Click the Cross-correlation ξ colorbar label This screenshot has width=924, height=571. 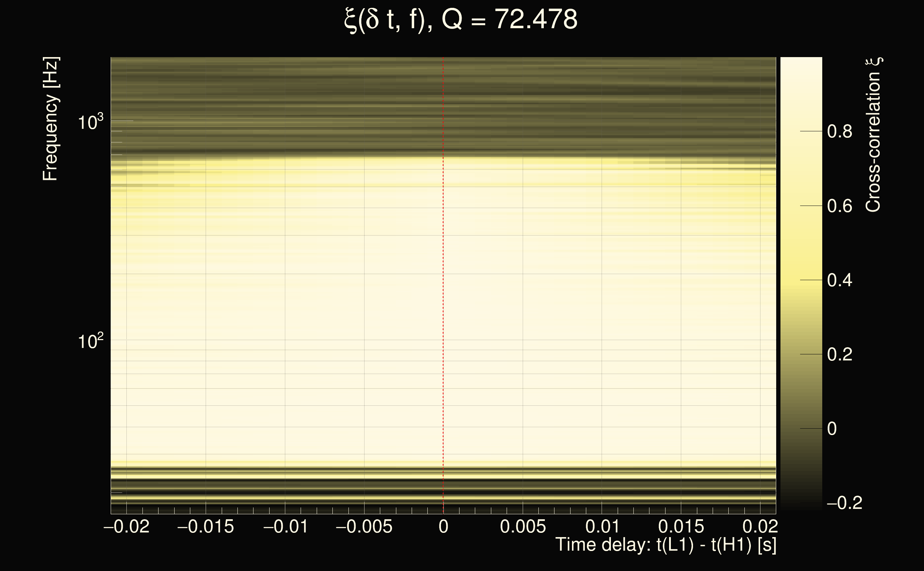coord(873,135)
